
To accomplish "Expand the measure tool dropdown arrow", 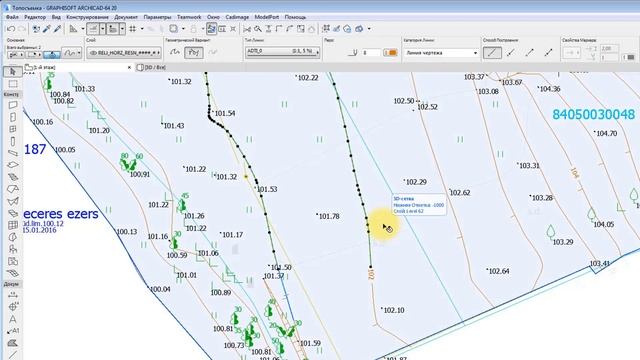I will point(82,29).
